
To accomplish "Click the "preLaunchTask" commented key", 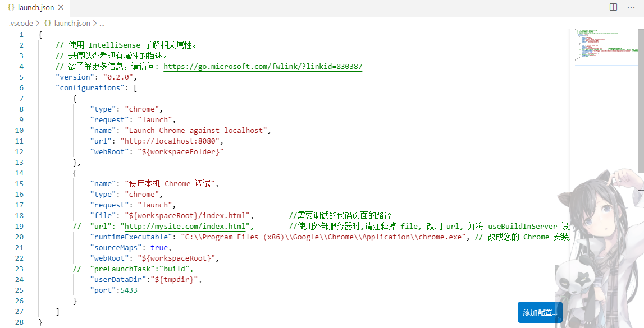I will 122,269.
